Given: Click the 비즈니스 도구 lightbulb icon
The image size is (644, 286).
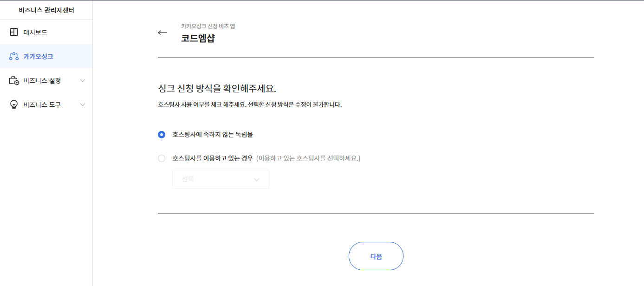Looking at the screenshot, I should pyautogui.click(x=14, y=105).
